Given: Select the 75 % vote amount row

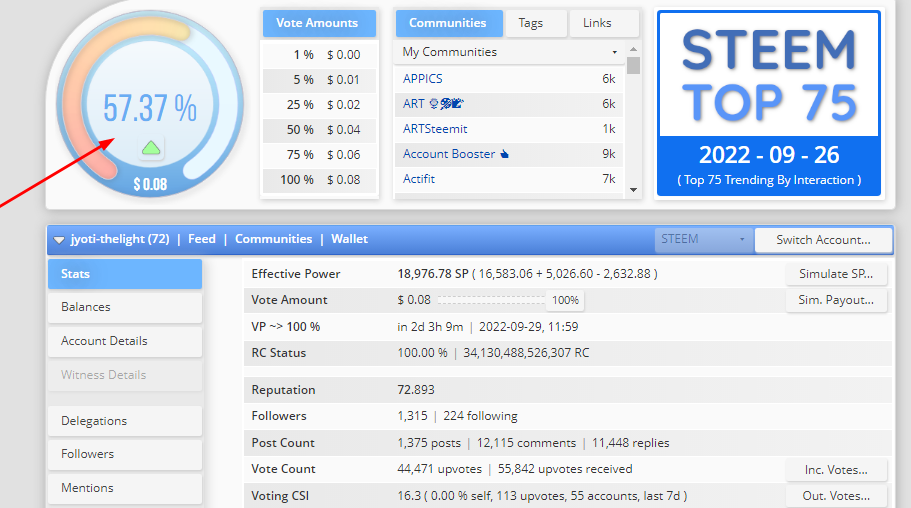Looking at the screenshot, I should 319,155.
